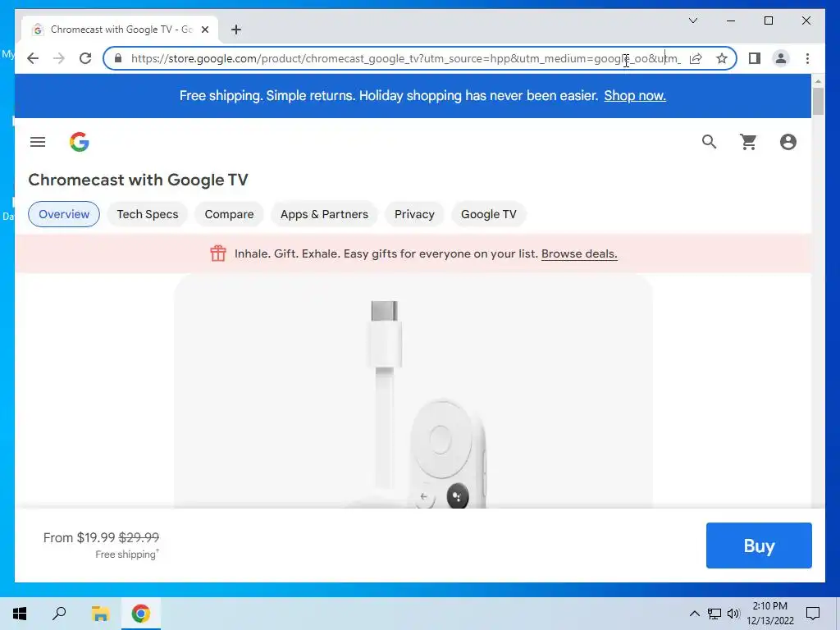840x630 pixels.
Task: Show hidden system tray icons
Action: click(694, 614)
